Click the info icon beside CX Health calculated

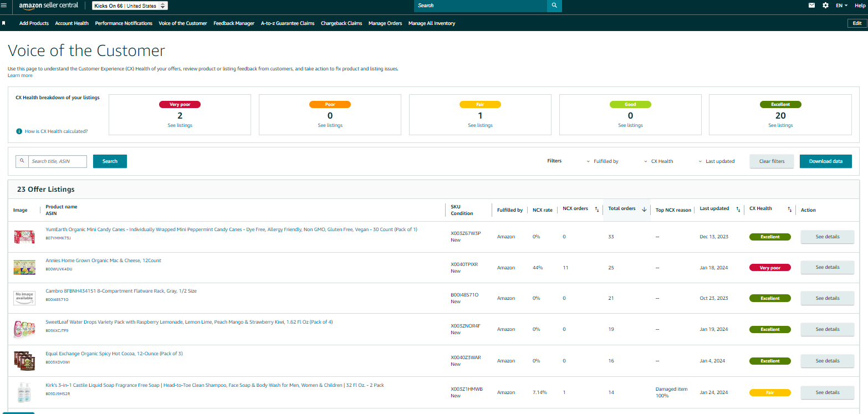(19, 131)
